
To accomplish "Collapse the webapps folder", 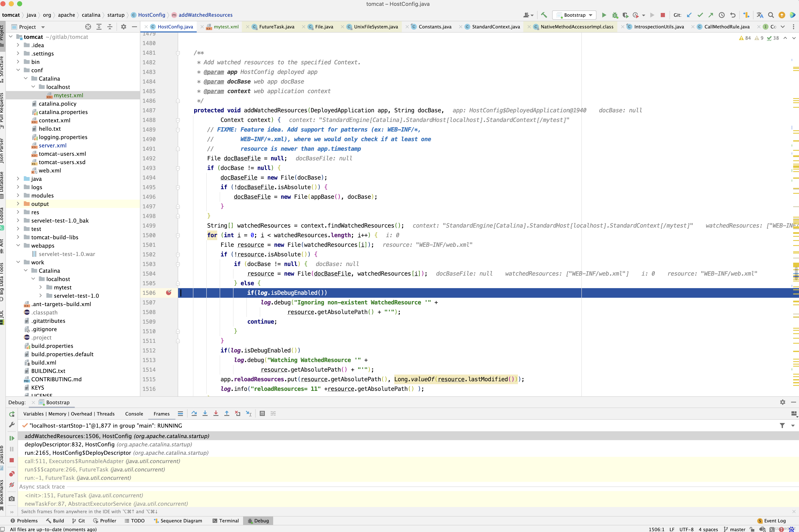I will pyautogui.click(x=18, y=245).
